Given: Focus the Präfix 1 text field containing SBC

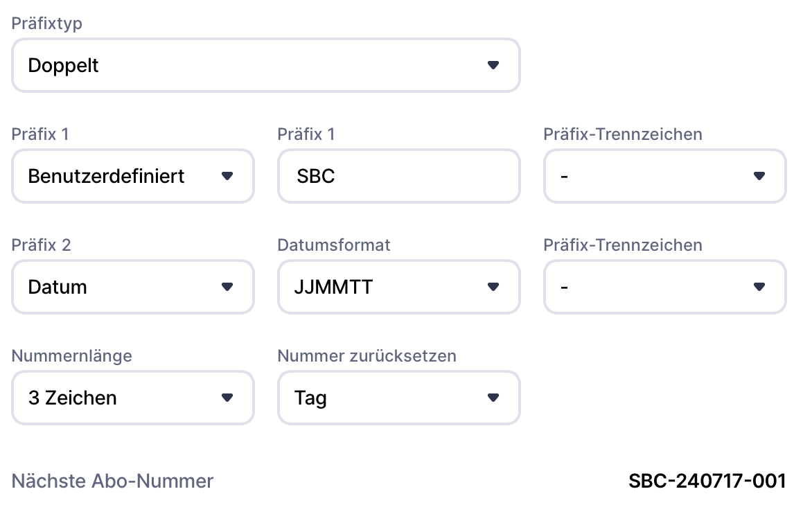Looking at the screenshot, I should pos(398,176).
